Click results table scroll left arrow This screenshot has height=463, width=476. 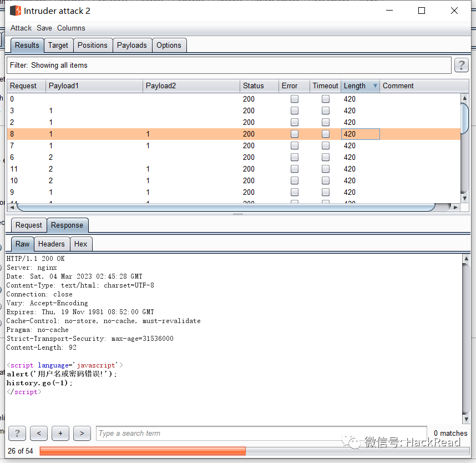point(12,207)
